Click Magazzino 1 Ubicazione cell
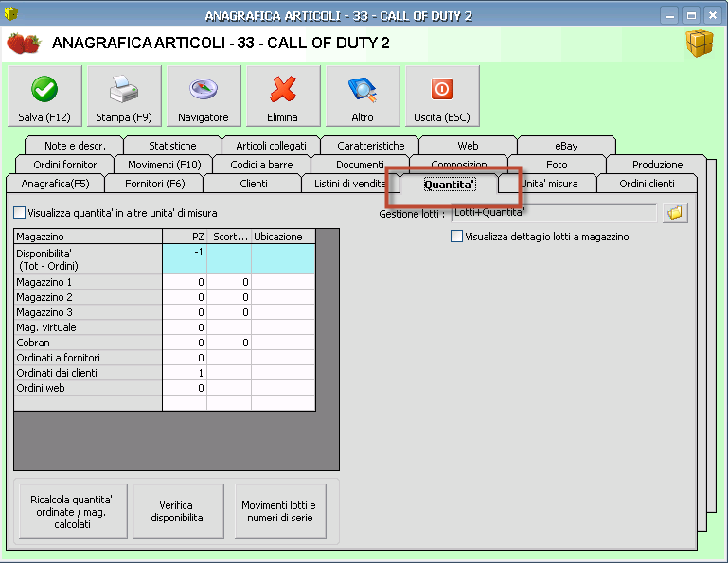 click(x=283, y=282)
